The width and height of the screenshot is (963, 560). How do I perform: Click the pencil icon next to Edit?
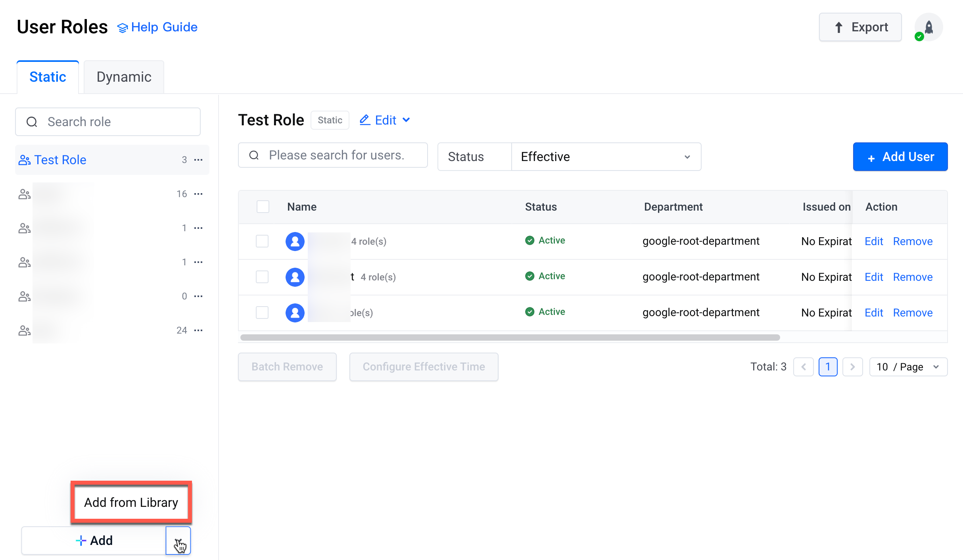click(365, 120)
